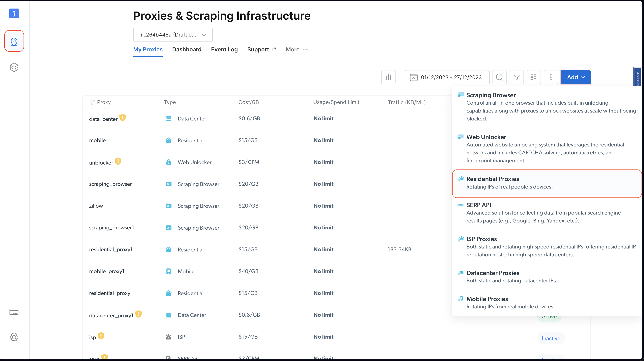644x361 pixels.
Task: Switch to the Event Log tab
Action: coord(224,49)
